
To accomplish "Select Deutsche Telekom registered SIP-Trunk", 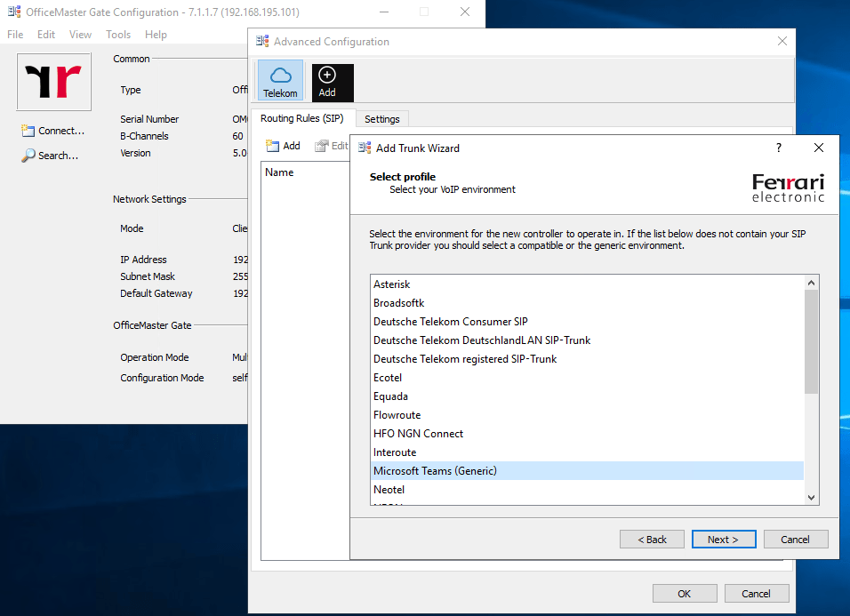I will [588, 358].
